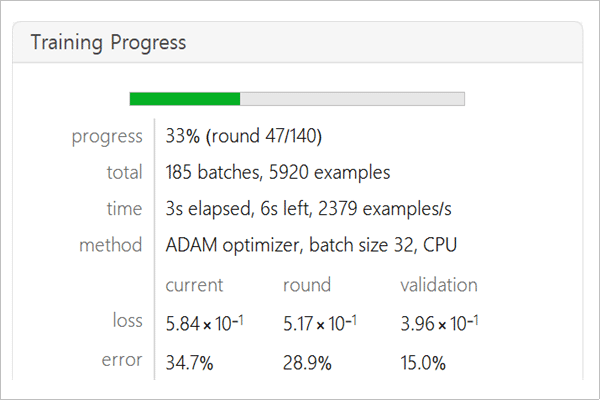Click the current loss value 5.84×10⁻¹
The width and height of the screenshot is (600, 400).
tap(204, 323)
